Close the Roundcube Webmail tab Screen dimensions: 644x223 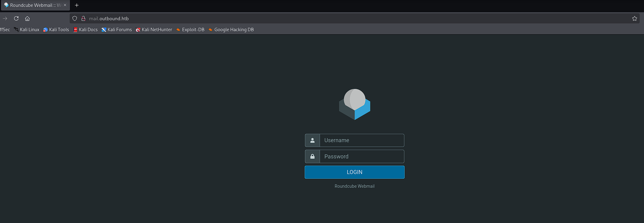tap(65, 5)
